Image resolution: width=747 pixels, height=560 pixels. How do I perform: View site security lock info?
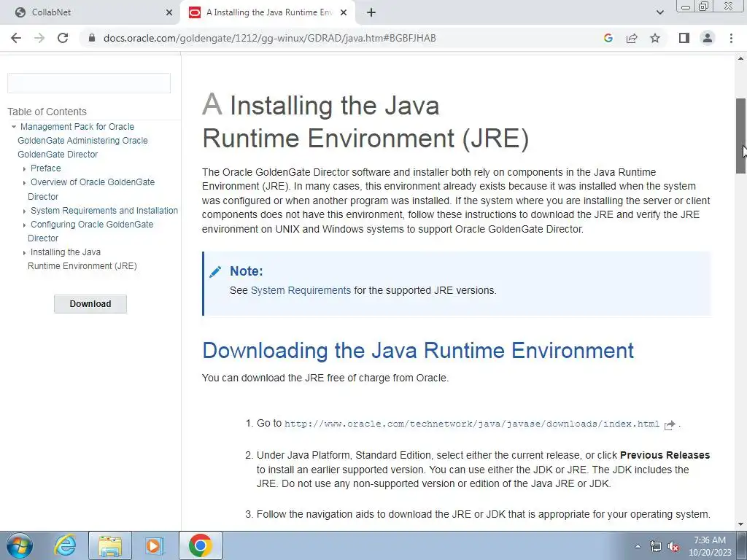[x=92, y=38]
